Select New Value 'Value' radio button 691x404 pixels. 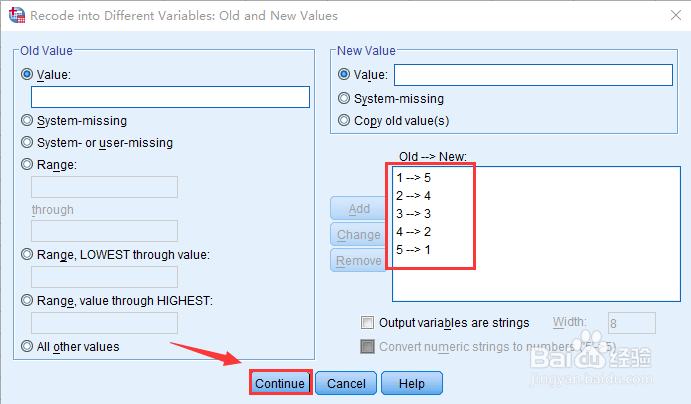(x=345, y=74)
